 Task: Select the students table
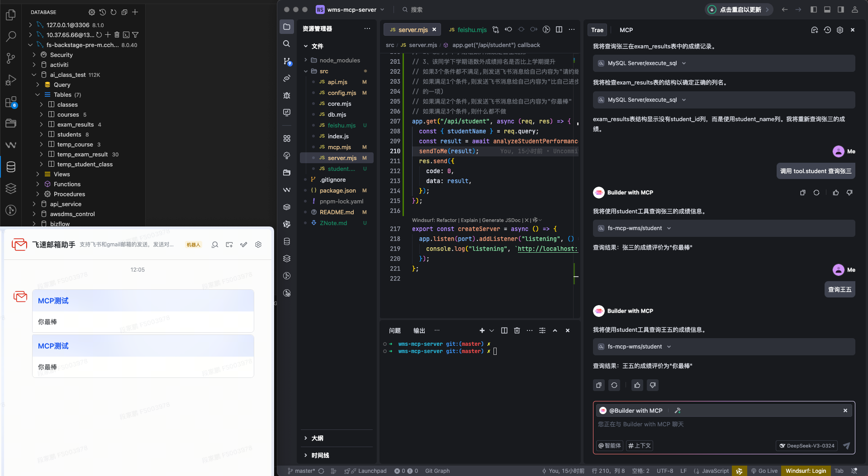69,134
